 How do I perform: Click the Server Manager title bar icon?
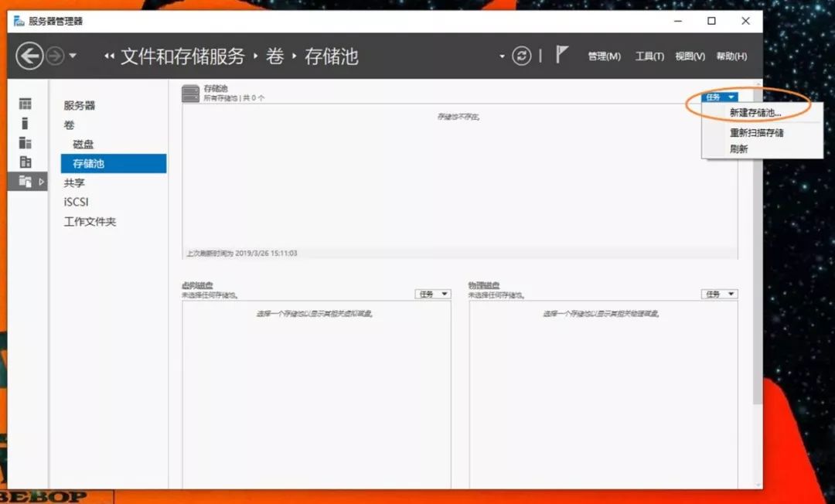19,21
